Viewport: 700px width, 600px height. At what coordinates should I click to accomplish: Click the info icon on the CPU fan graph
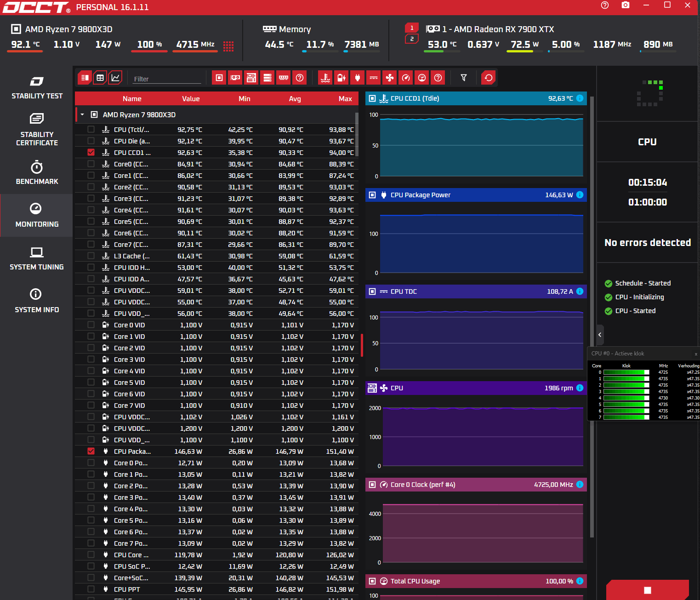(580, 388)
